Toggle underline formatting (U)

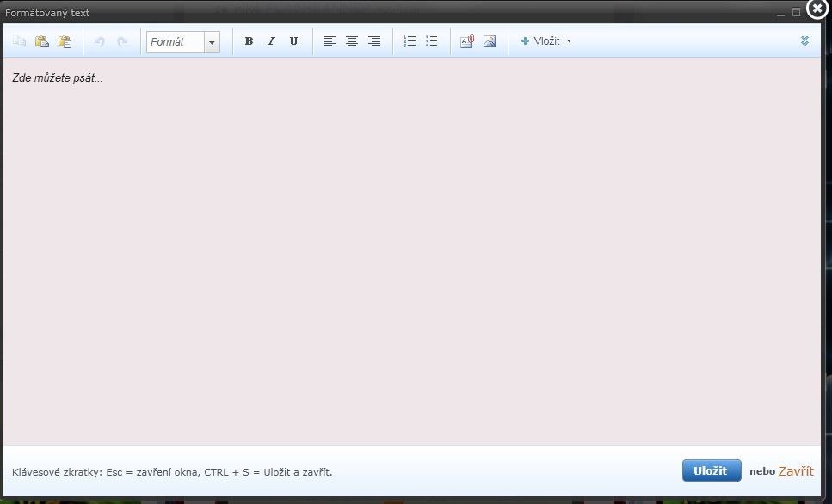pyautogui.click(x=294, y=41)
